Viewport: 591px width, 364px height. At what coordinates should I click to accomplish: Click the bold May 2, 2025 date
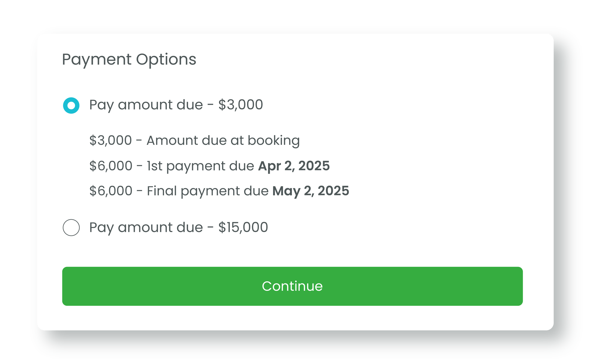[x=311, y=191]
